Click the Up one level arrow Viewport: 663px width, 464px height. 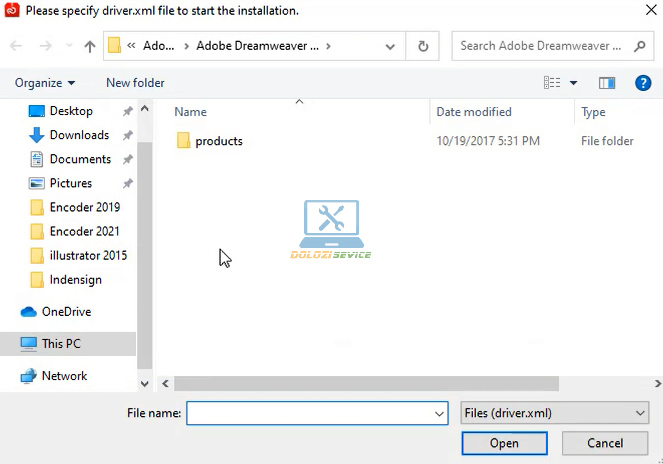tap(90, 46)
